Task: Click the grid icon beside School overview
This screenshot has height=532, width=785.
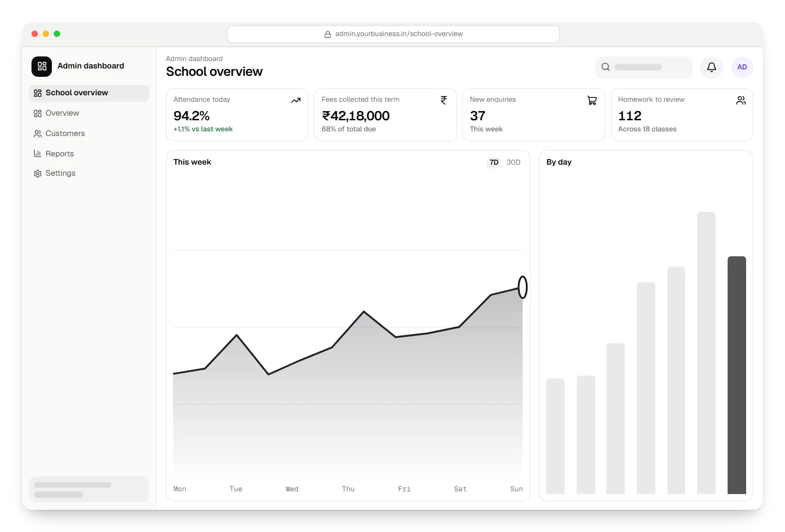Action: coord(37,93)
